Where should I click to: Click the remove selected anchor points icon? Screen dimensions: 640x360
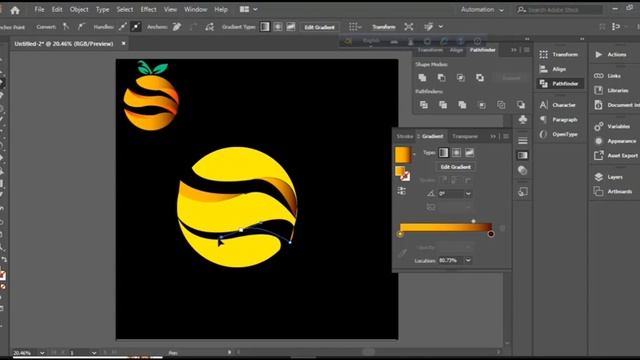pyautogui.click(x=177, y=27)
